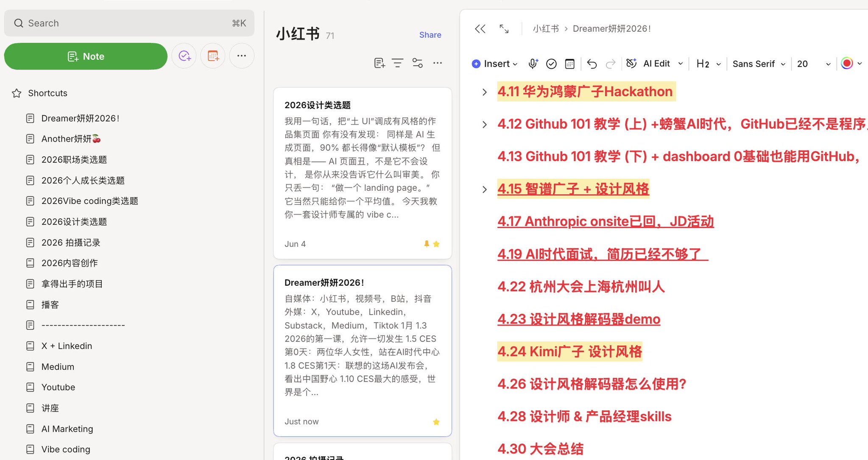
Task: Click the notebook icon beside Youtube
Action: tap(30, 387)
